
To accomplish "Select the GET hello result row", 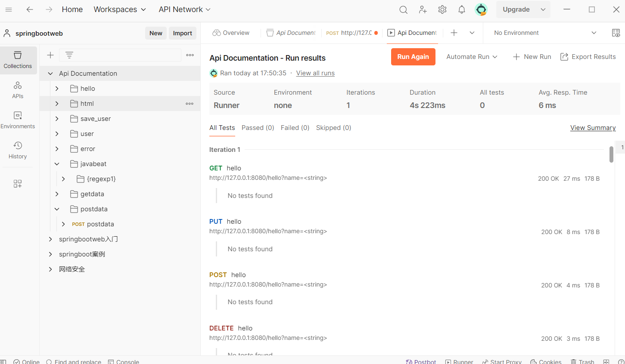I will [404, 173].
